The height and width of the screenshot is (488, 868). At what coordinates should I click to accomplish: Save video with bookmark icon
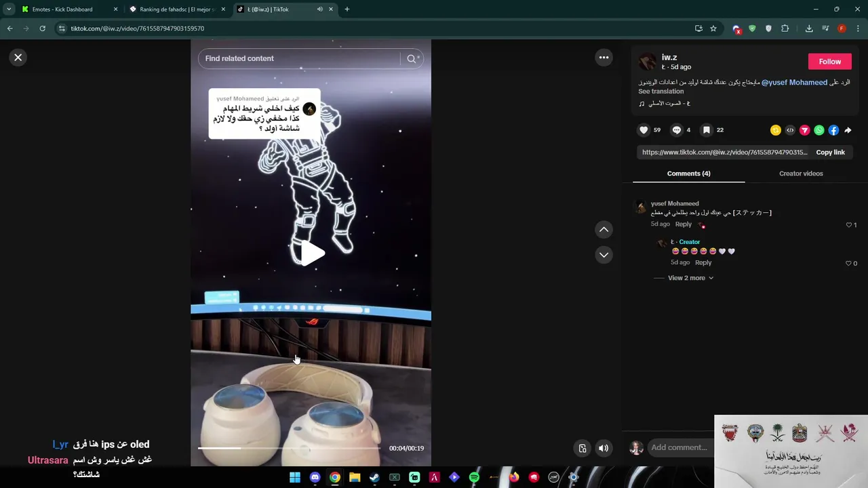(706, 130)
